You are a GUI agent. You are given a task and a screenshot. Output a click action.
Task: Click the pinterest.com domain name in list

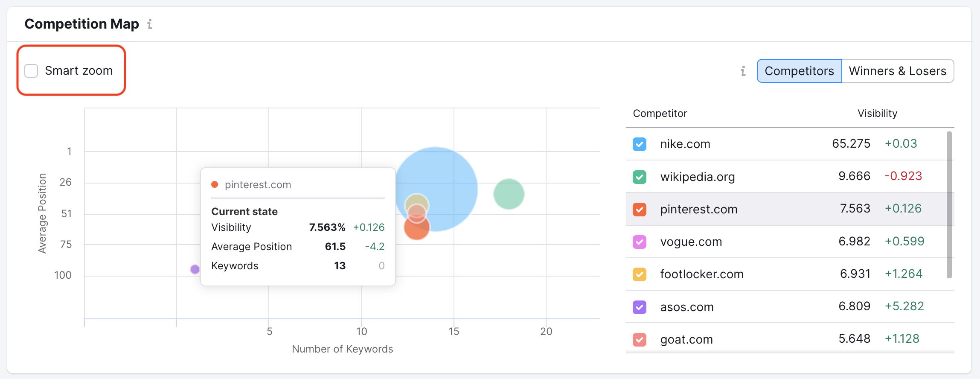[x=698, y=210]
